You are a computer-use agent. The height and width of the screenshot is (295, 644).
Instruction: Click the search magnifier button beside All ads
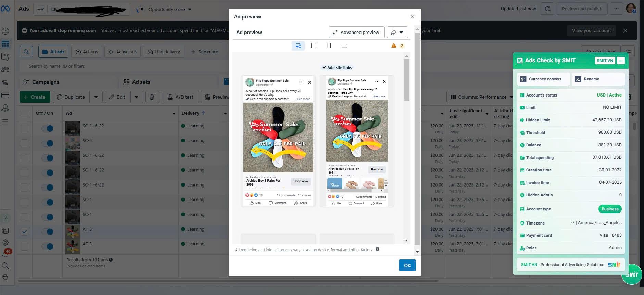pos(26,52)
